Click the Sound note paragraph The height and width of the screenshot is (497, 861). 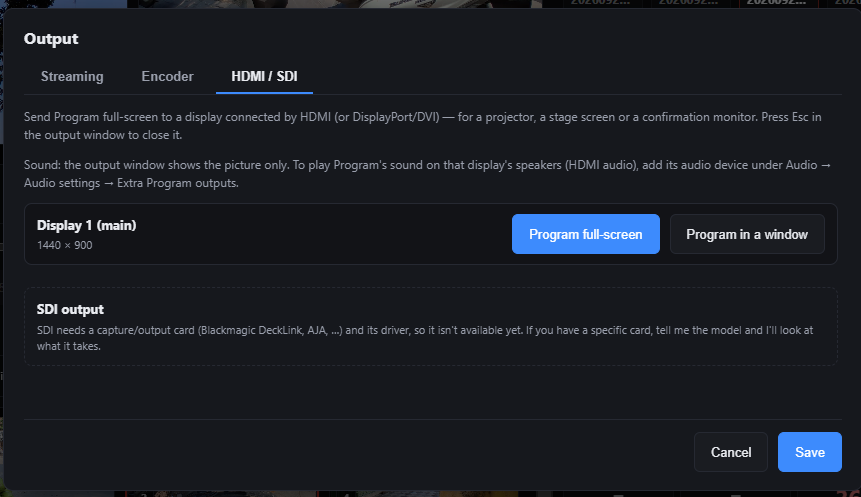(427, 174)
